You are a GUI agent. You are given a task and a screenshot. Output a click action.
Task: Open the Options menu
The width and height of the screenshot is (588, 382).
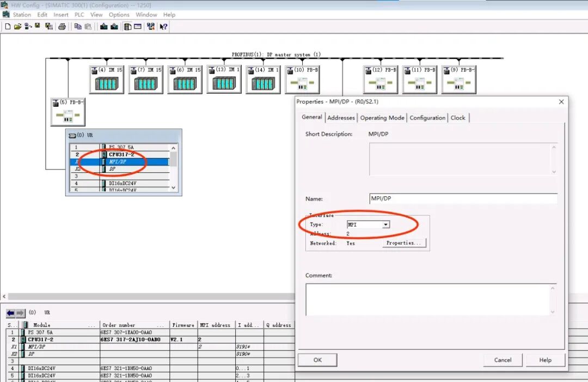click(119, 15)
